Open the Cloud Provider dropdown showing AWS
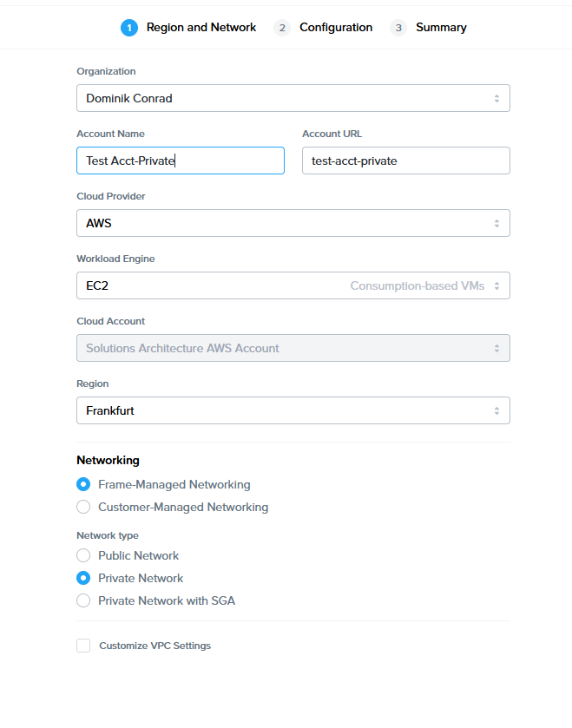This screenshot has height=728, width=572. tap(286, 223)
